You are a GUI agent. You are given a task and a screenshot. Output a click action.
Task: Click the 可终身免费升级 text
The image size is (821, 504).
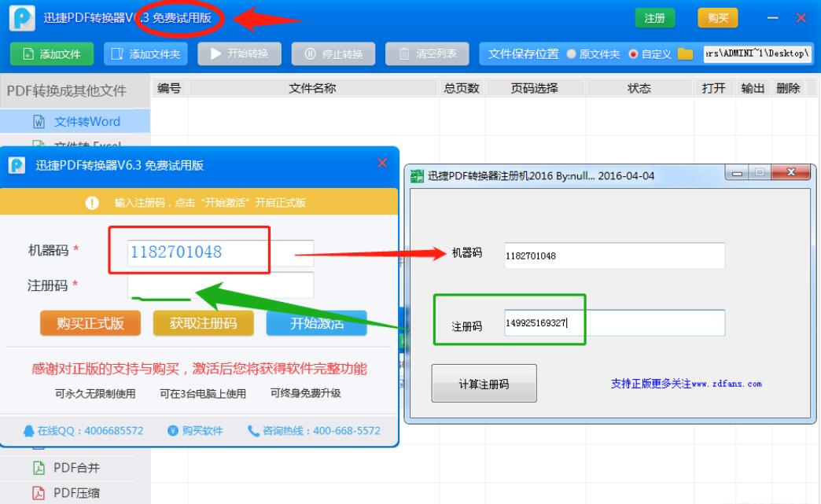point(305,393)
